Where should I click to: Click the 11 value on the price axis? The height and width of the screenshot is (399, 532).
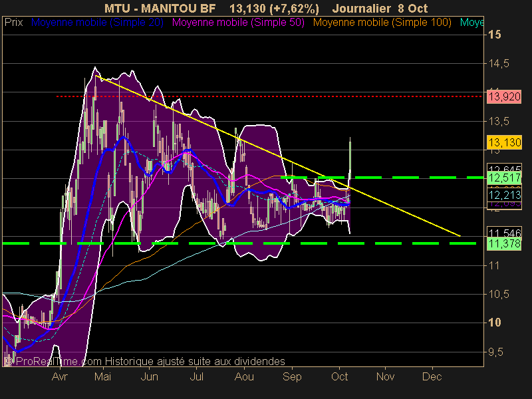pyautogui.click(x=494, y=265)
